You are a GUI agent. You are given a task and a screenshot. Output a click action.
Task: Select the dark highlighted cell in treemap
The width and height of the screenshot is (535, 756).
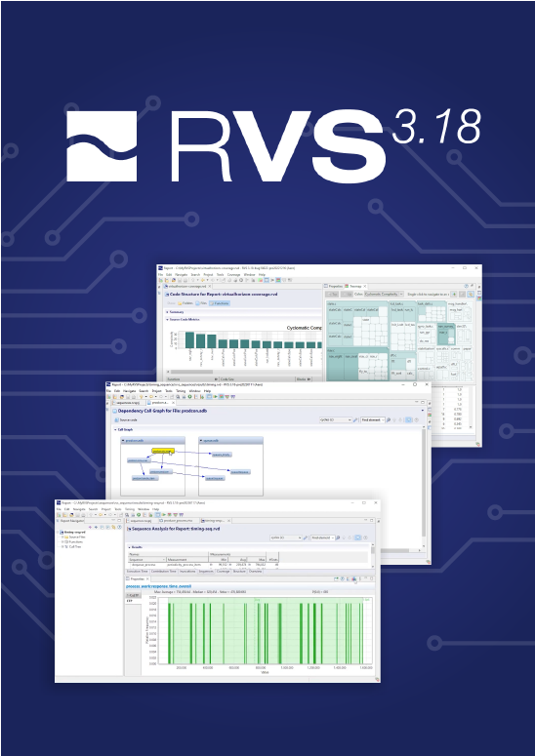point(446,334)
